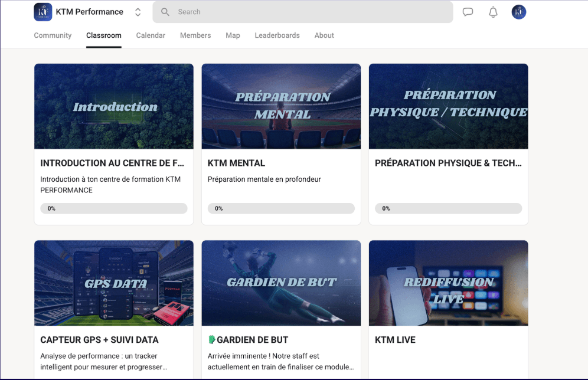This screenshot has width=588, height=380.
Task: Click into the Search field
Action: 303,12
